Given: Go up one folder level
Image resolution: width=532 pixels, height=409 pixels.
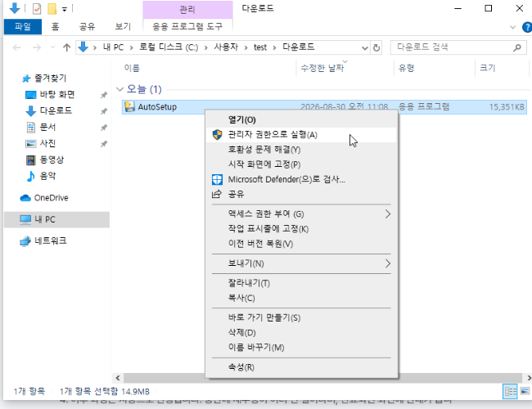Looking at the screenshot, I should click(67, 47).
